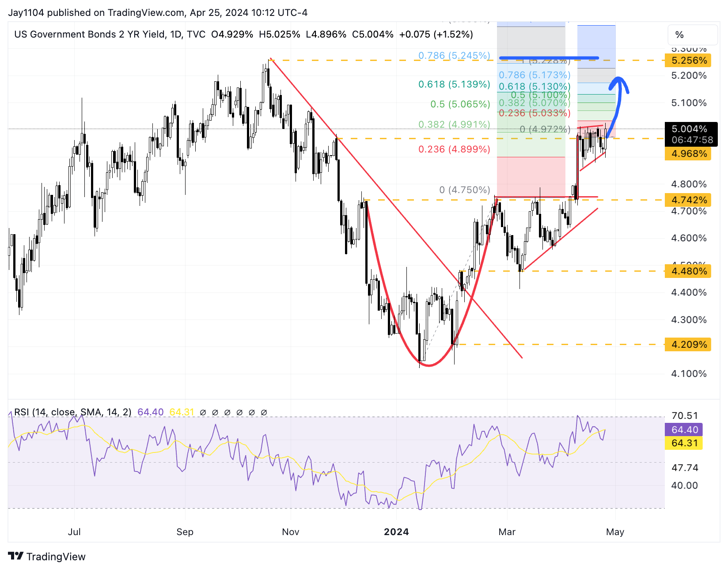This screenshot has width=728, height=570.
Task: Click the RSI SMA value label 64.31
Action: (x=684, y=443)
